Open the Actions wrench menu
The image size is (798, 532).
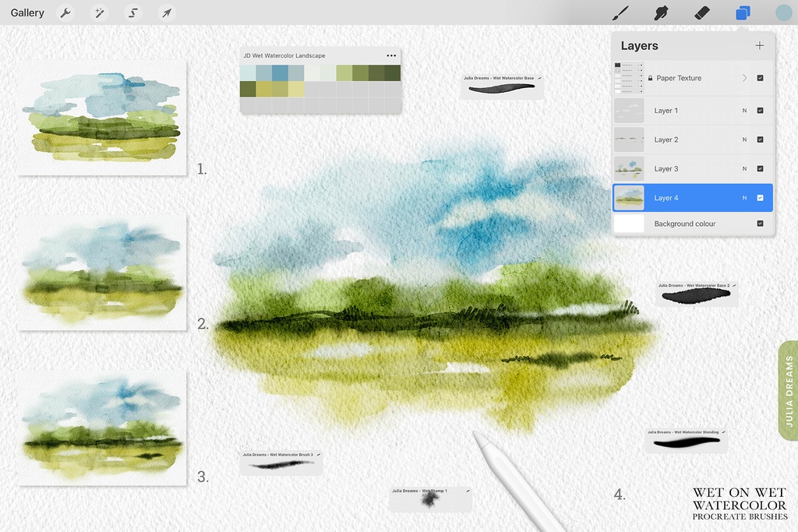[x=65, y=12]
